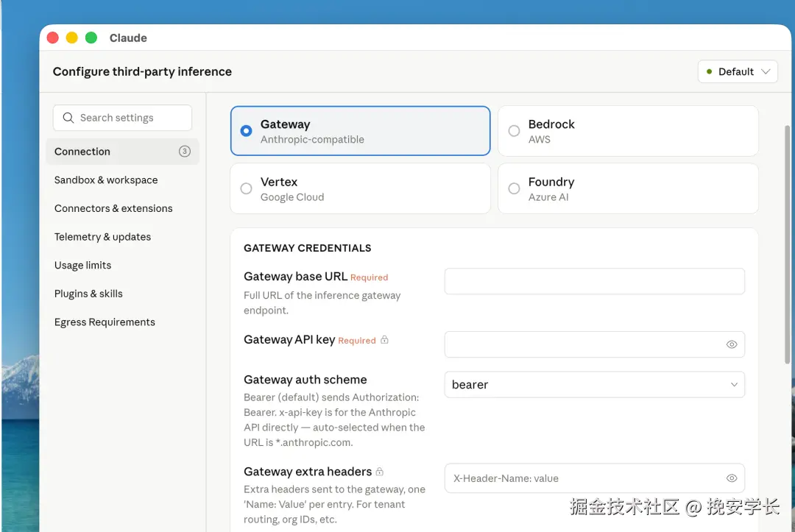
Task: Click the Gateway base URL label
Action: click(296, 276)
